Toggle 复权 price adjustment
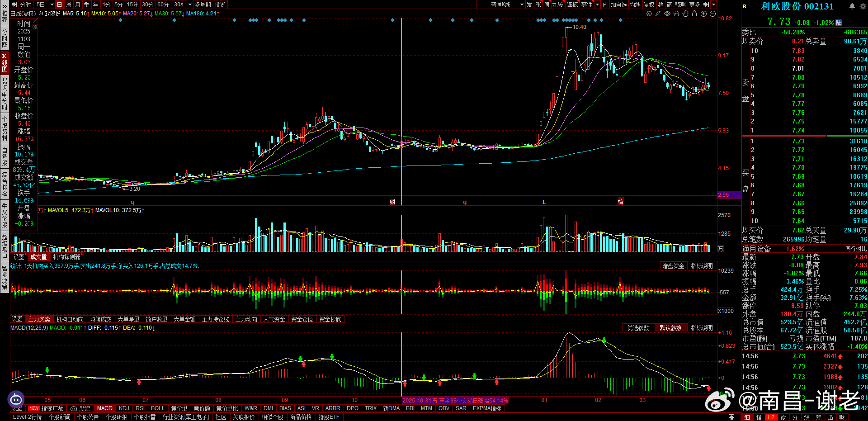Image resolution: width=868 pixels, height=421 pixels. 649,5
